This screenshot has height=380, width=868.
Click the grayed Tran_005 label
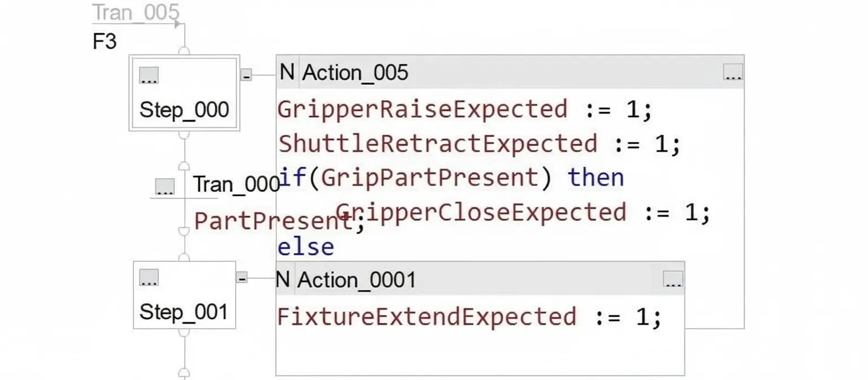136,12
